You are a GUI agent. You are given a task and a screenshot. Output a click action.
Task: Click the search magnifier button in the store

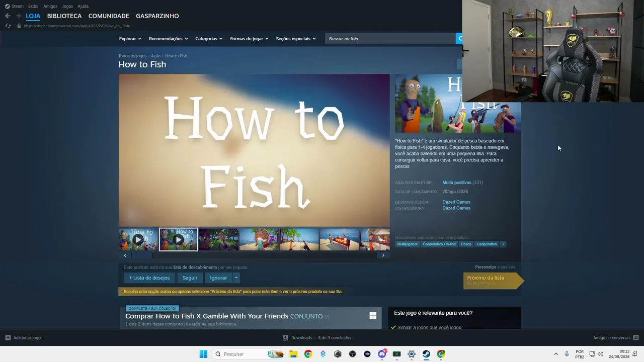point(459,38)
